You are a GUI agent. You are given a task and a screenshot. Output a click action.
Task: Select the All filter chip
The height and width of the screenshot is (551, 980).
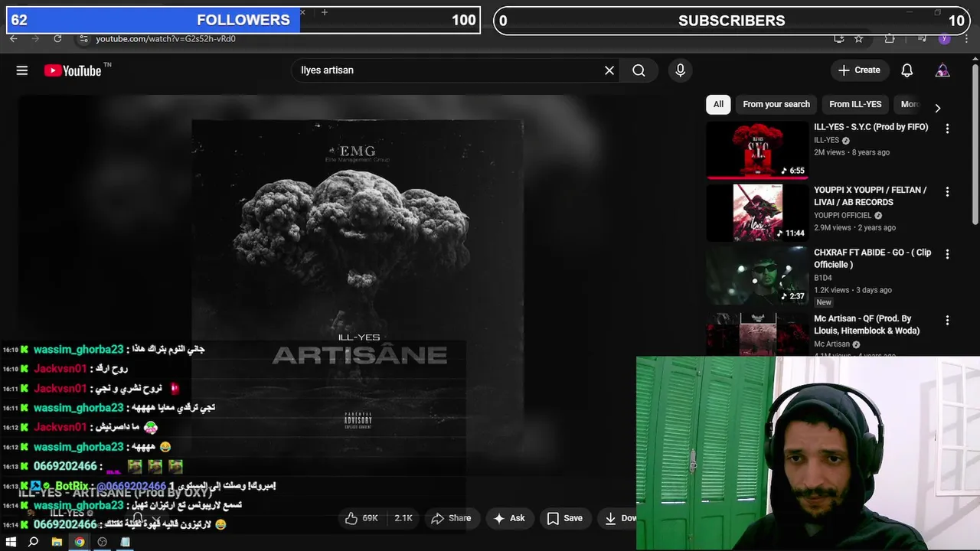(x=718, y=104)
